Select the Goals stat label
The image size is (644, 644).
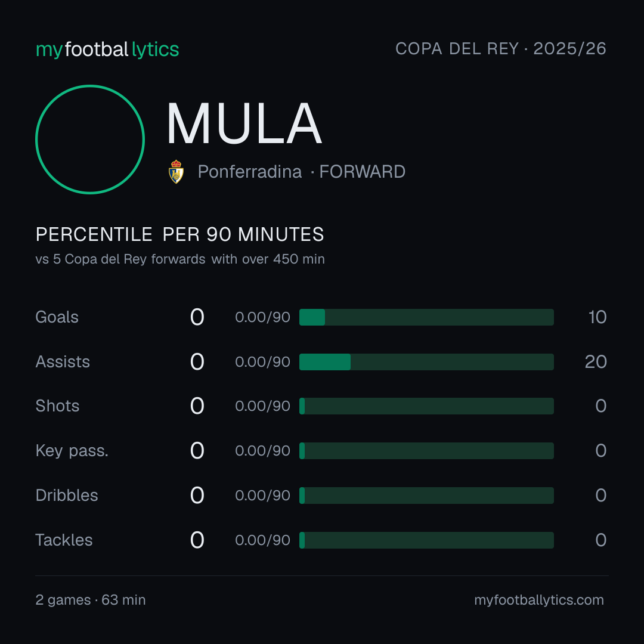(57, 317)
